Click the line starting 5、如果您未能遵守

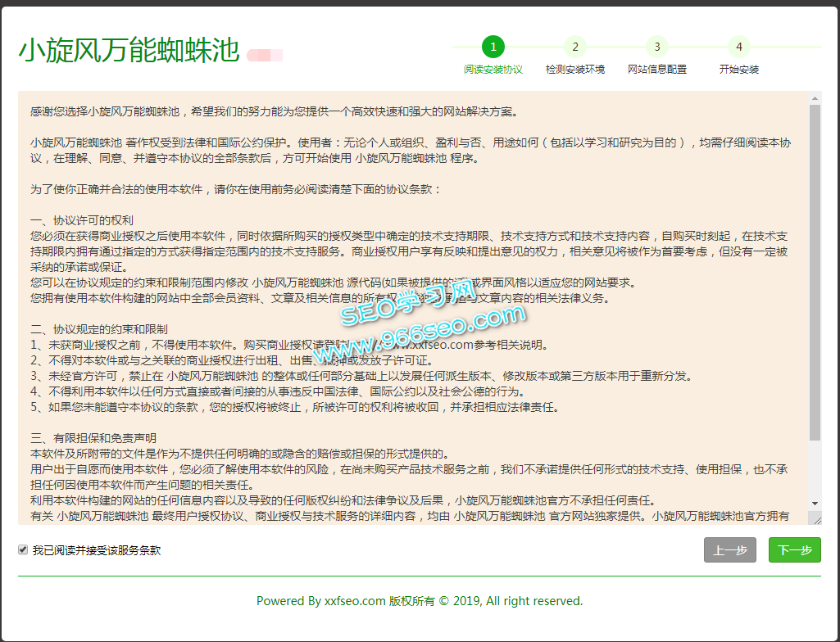click(296, 407)
